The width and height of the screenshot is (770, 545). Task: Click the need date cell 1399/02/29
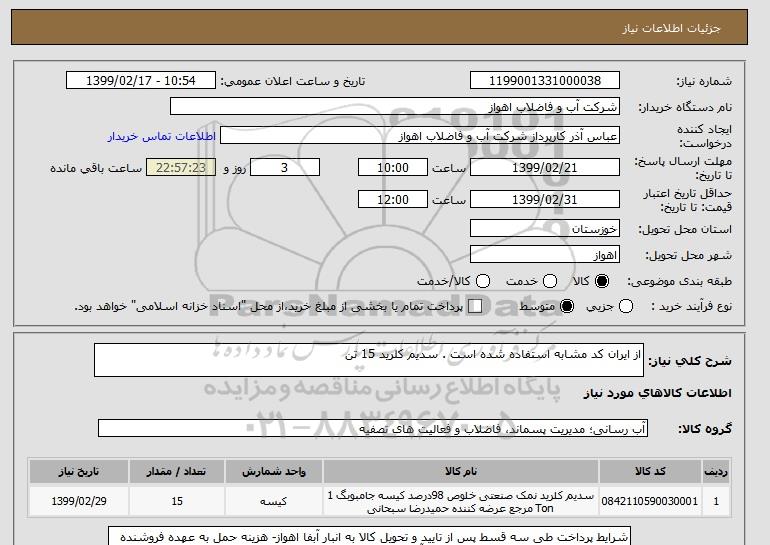click(x=79, y=501)
